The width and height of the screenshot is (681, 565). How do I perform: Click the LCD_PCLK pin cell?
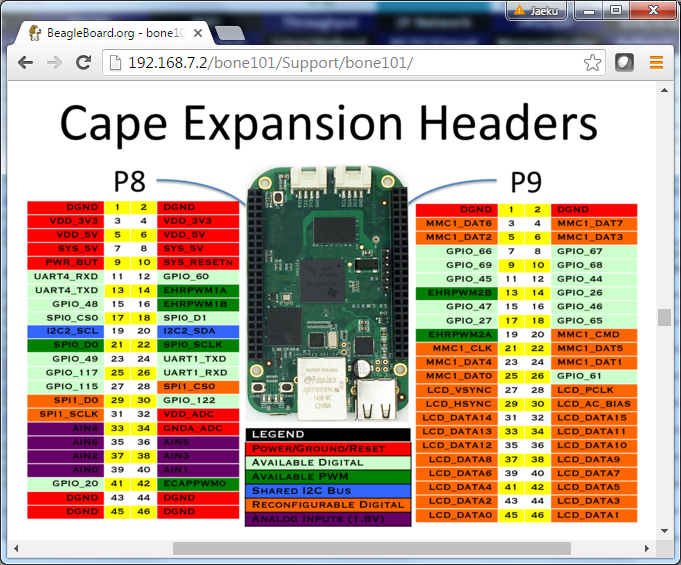coord(594,390)
